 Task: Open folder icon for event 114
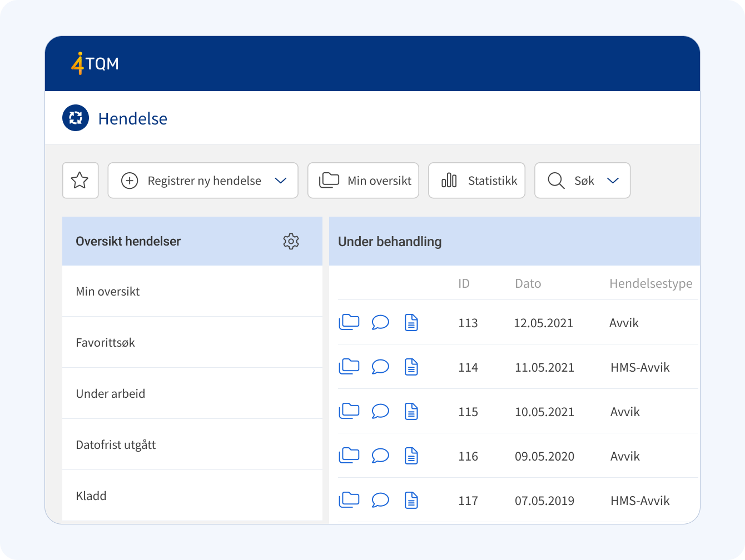coord(349,367)
